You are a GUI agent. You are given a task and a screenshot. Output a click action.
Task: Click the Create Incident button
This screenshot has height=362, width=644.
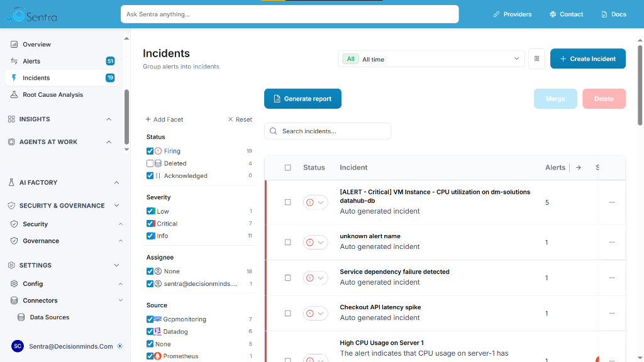pos(588,58)
